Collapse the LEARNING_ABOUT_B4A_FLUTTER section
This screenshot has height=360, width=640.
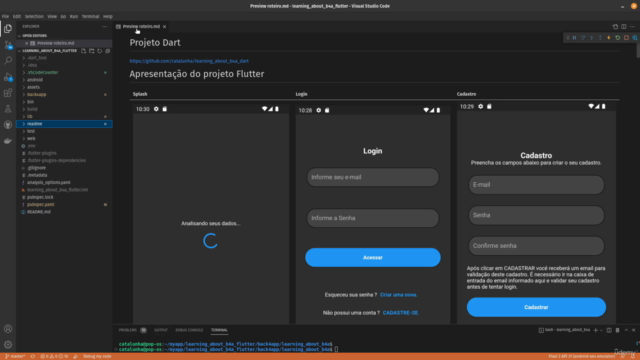[19, 51]
